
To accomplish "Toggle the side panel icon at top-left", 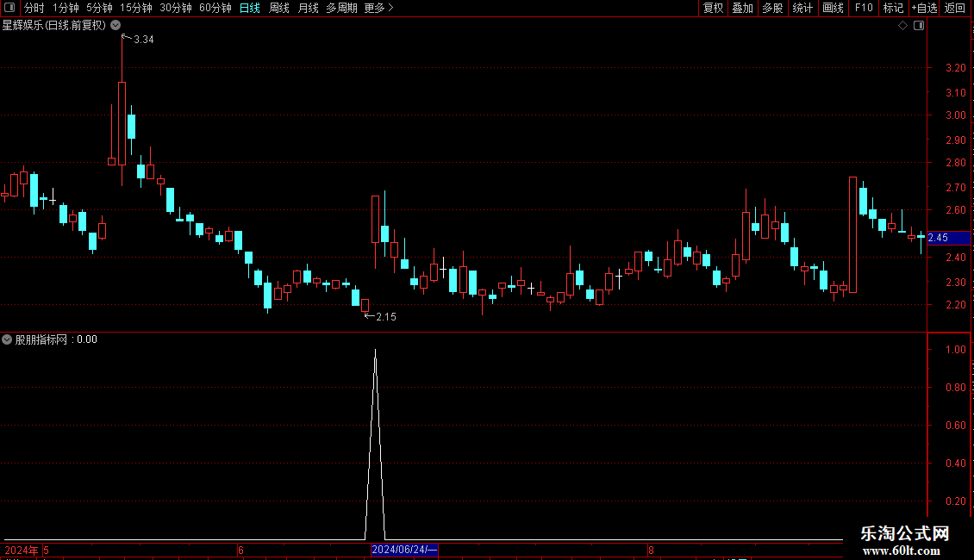I will pos(9,8).
